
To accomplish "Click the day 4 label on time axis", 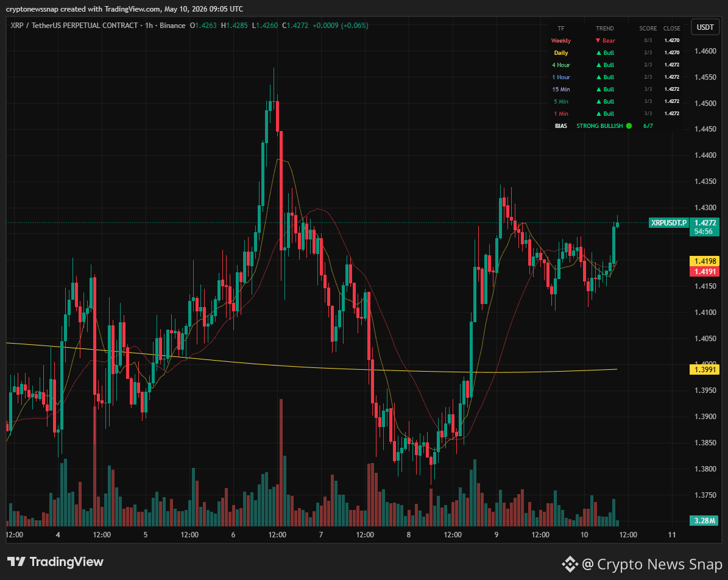I will tap(58, 535).
